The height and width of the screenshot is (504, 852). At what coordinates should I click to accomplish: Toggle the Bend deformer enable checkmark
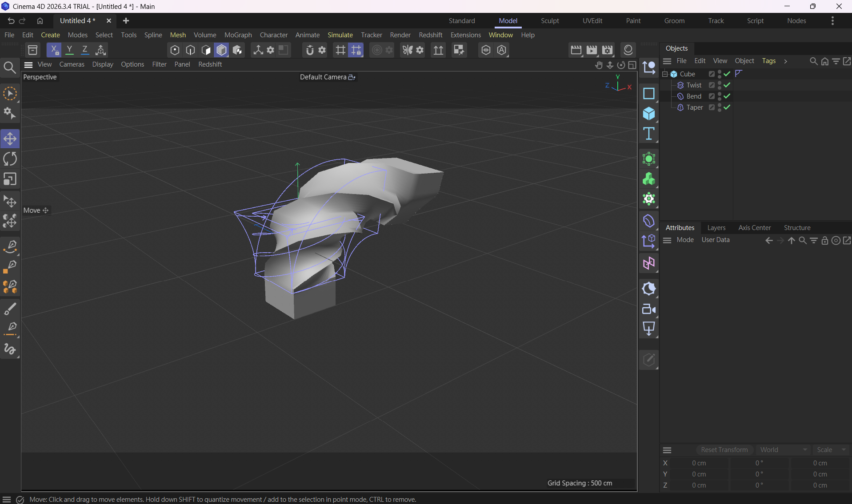coord(727,96)
